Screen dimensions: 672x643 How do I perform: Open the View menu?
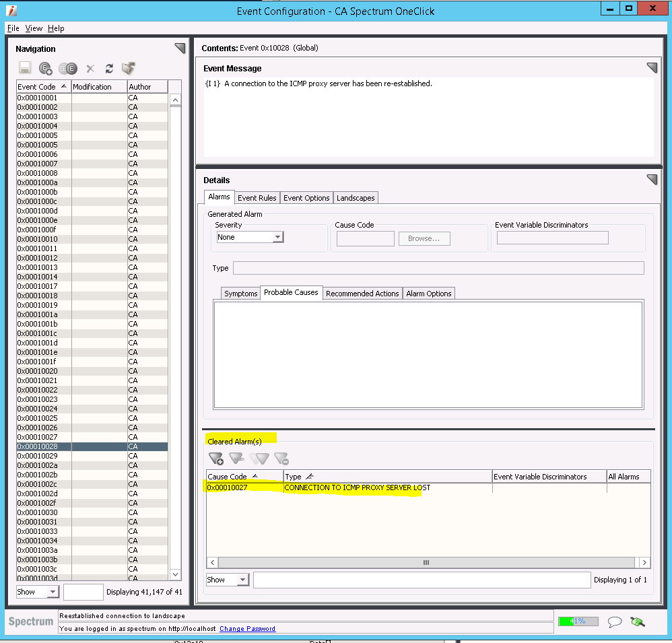coord(34,28)
